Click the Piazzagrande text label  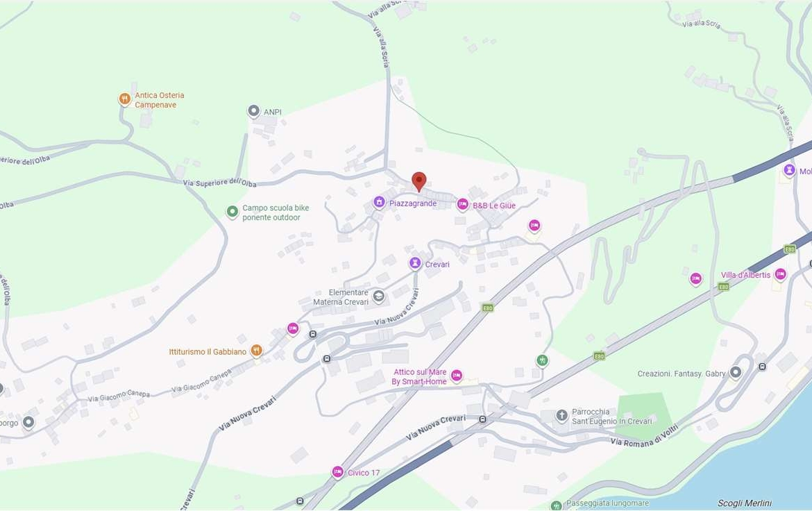pos(413,203)
